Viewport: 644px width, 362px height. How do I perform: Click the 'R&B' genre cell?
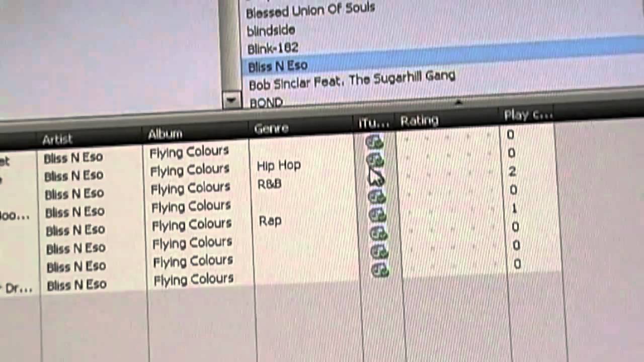click(269, 184)
